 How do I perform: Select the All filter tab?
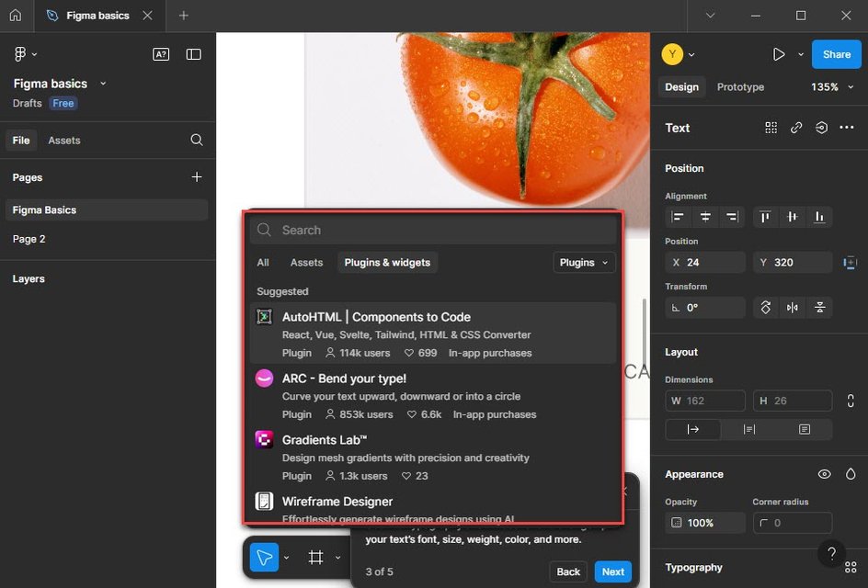(x=263, y=263)
